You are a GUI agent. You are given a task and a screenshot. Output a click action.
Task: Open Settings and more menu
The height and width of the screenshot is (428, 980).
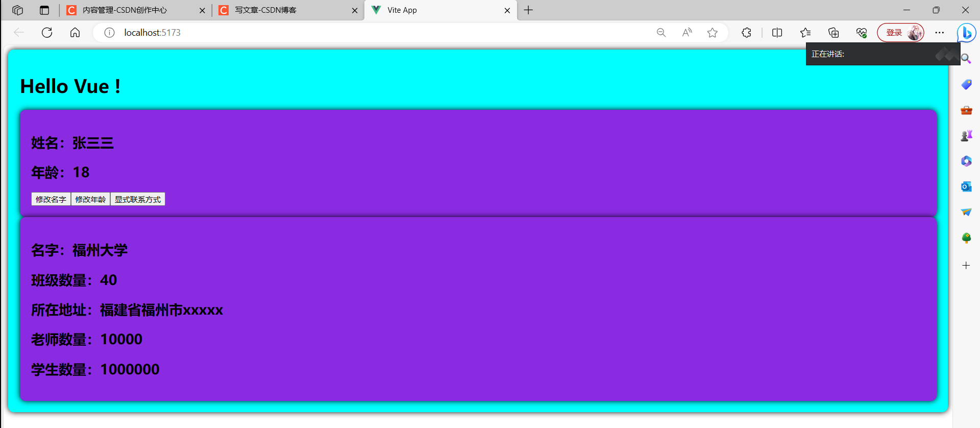[940, 33]
